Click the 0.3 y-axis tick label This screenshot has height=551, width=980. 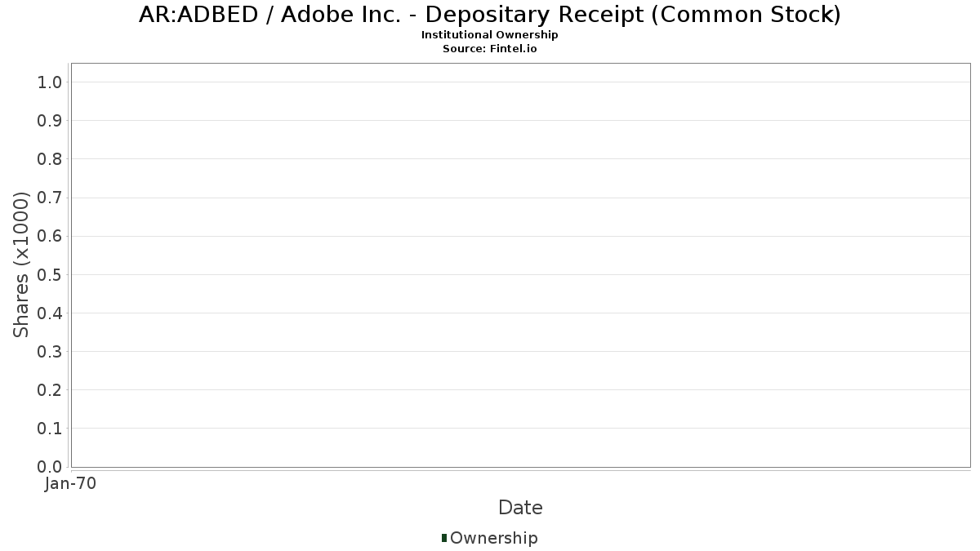(50, 352)
